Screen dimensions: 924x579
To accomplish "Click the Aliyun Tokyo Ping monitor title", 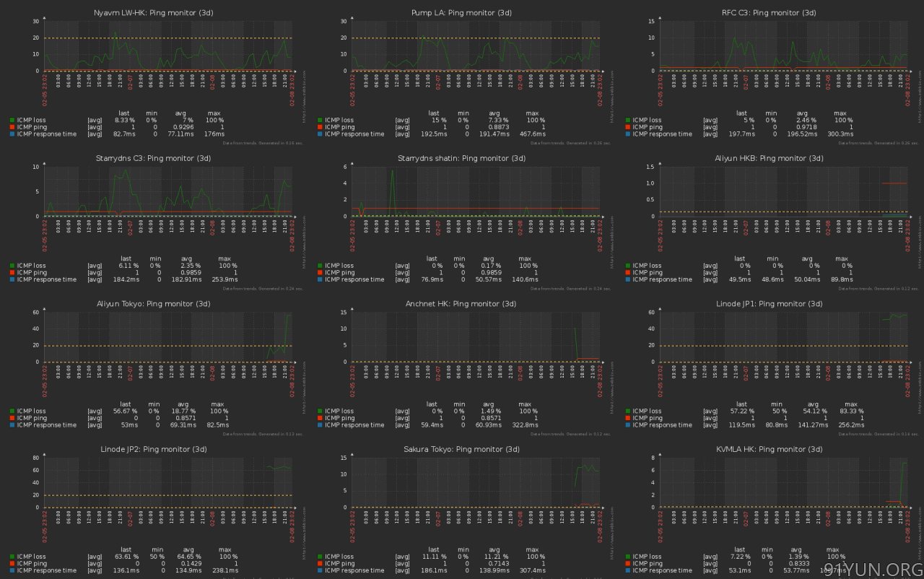I will coord(153,304).
